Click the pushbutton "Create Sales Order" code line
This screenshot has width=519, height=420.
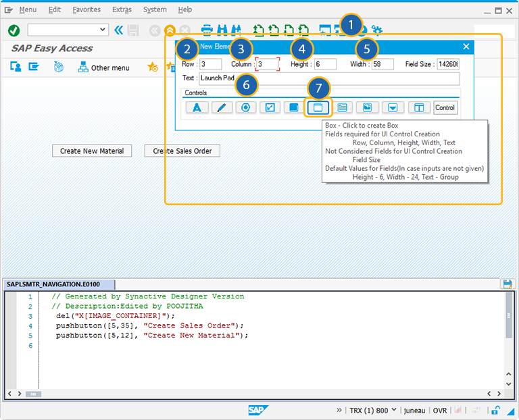(149, 325)
